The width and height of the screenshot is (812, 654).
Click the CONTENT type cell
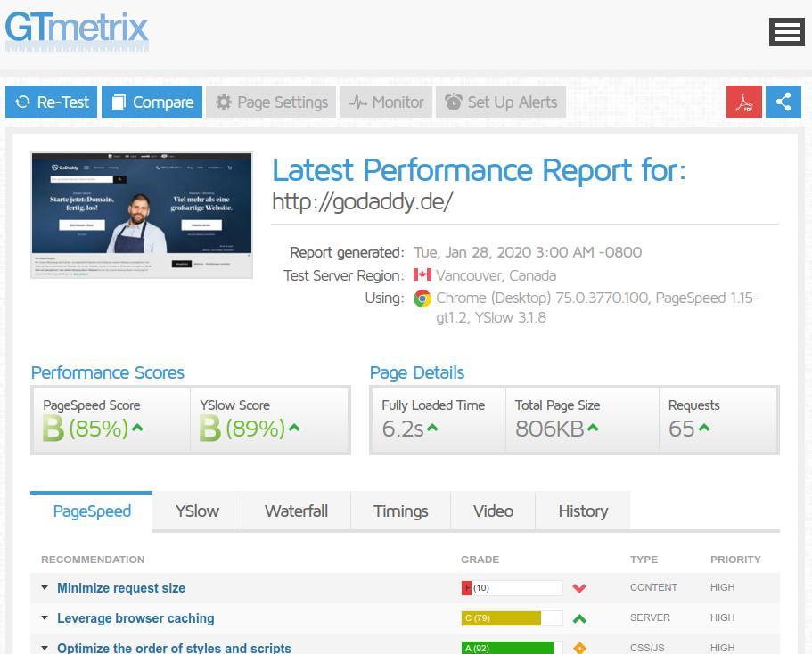(x=653, y=587)
